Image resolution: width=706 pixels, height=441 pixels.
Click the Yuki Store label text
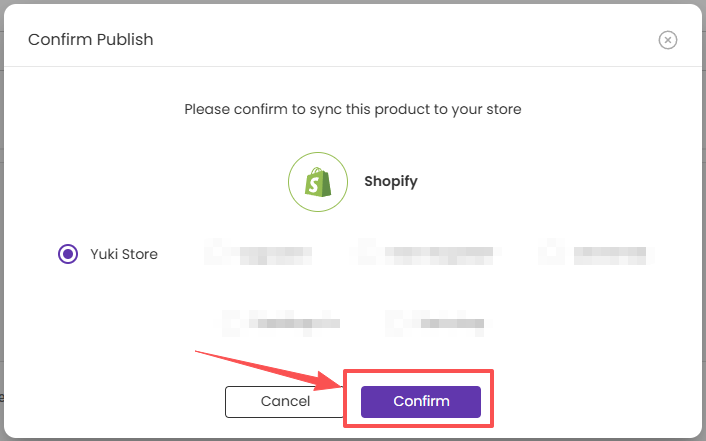(x=124, y=254)
